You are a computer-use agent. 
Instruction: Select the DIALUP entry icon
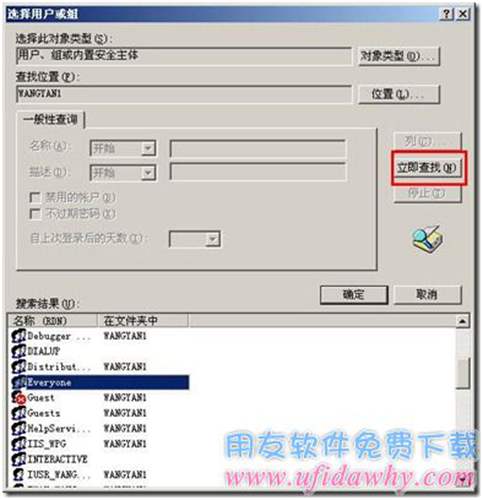19,351
